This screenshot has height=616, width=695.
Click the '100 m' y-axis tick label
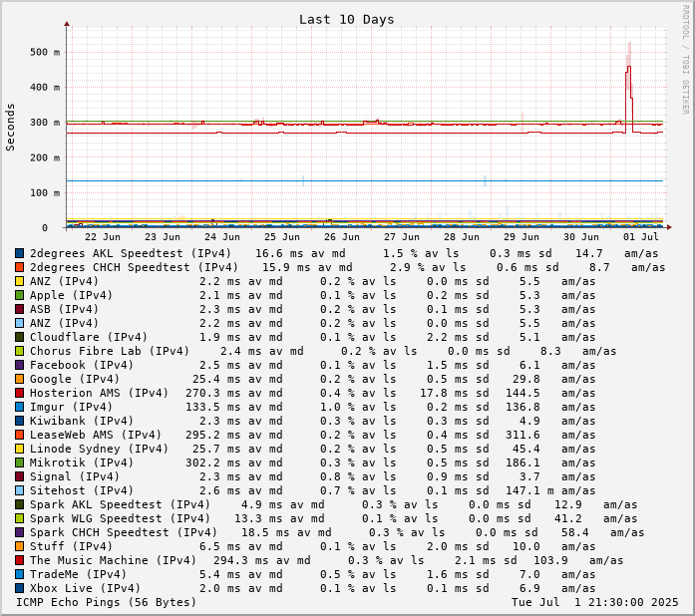[x=45, y=192]
